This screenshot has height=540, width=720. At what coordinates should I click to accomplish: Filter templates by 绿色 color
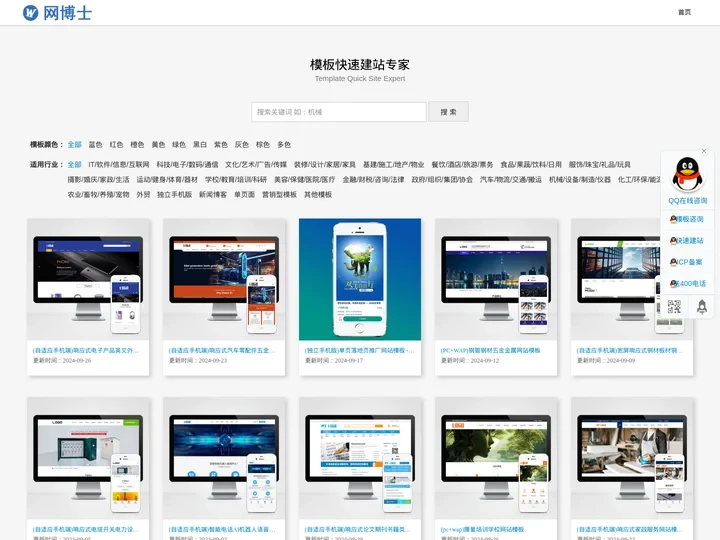coord(179,145)
